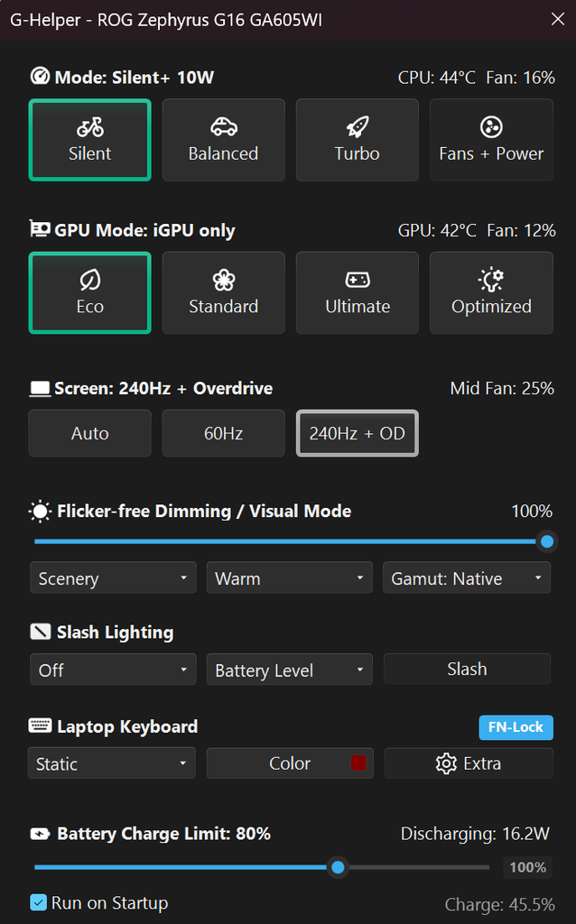Click the battery icon beside Charge Limit
This screenshot has height=924, width=576.
(40, 834)
